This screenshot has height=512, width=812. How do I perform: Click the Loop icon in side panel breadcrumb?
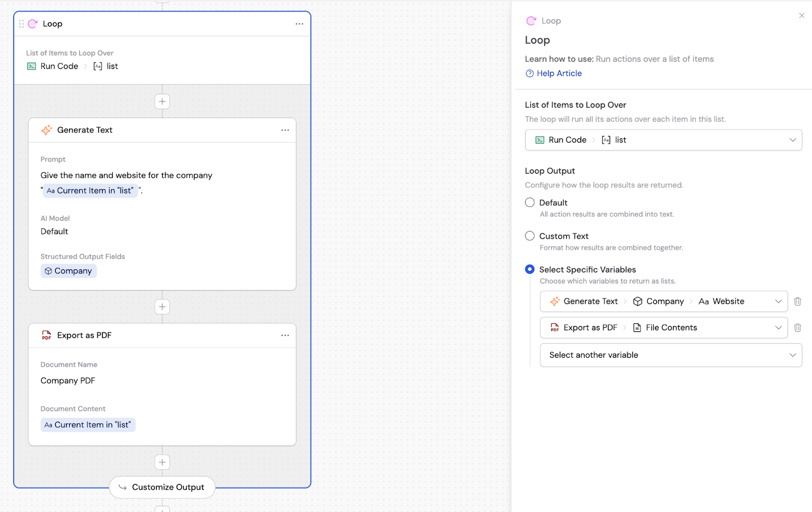pyautogui.click(x=531, y=21)
